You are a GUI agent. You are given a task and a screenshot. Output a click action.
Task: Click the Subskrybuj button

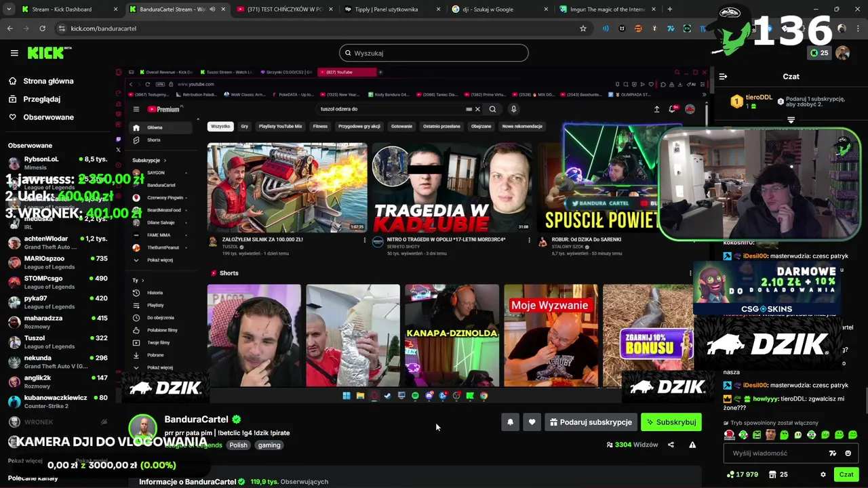click(671, 422)
